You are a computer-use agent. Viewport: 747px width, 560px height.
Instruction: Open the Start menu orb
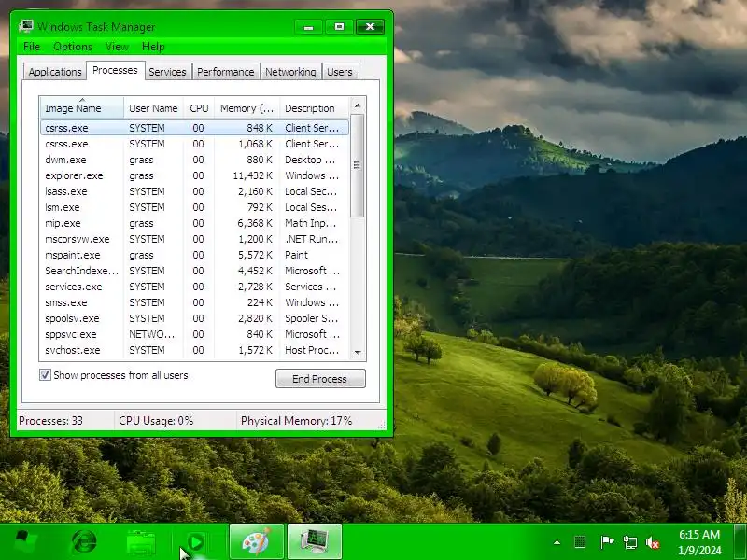click(26, 542)
